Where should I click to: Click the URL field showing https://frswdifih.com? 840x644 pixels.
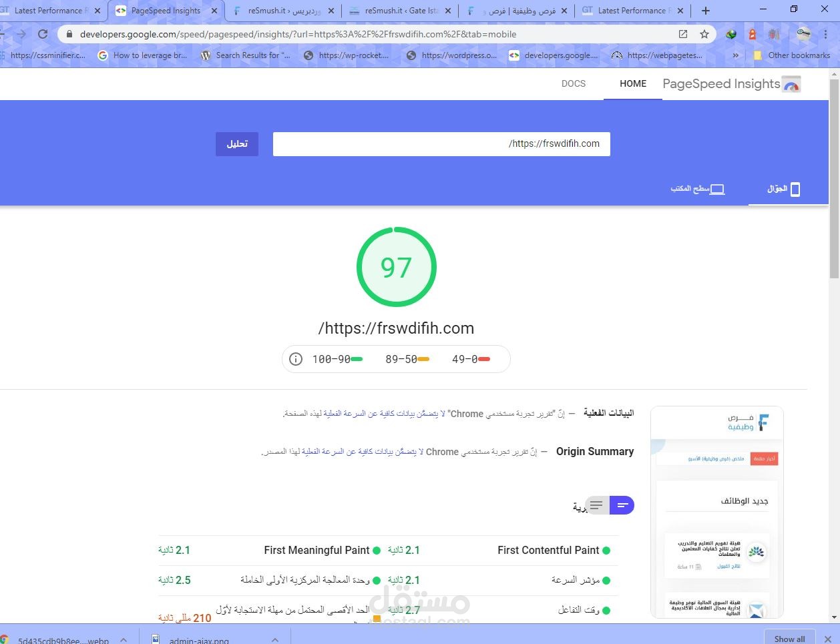(x=441, y=143)
